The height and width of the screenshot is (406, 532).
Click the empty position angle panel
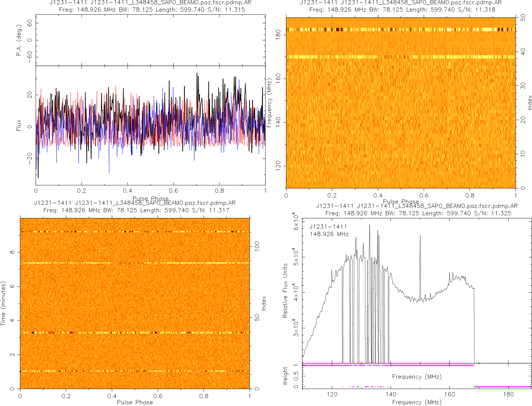tap(150, 40)
